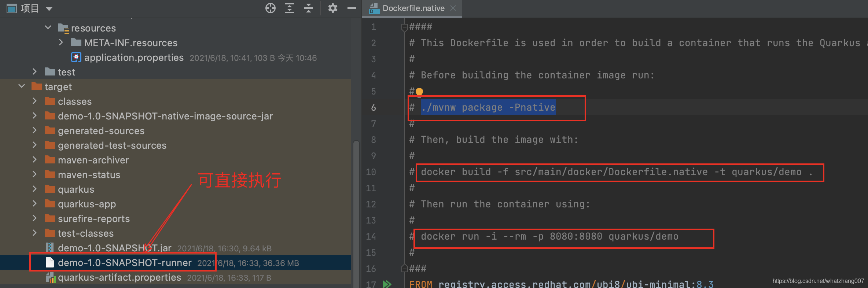Click the project window icon beside 项目
Image resolution: width=868 pixels, height=288 pixels.
coord(12,8)
